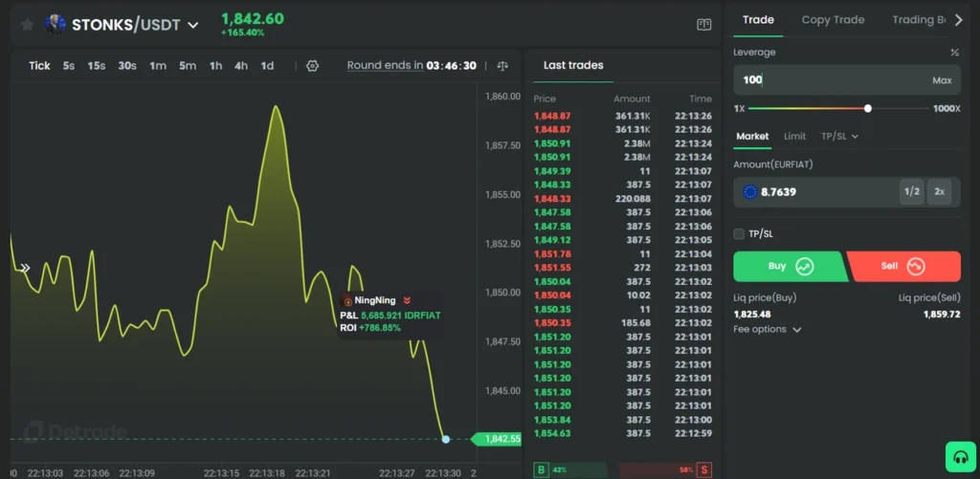Viewport: 980px width, 479px height.
Task: Switch to the Trade tab
Action: pos(758,20)
